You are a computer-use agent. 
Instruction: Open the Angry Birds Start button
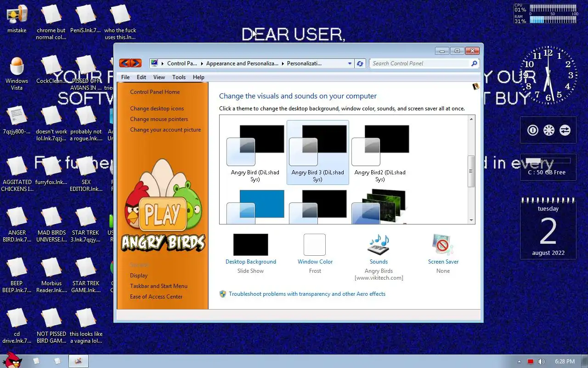(12, 360)
